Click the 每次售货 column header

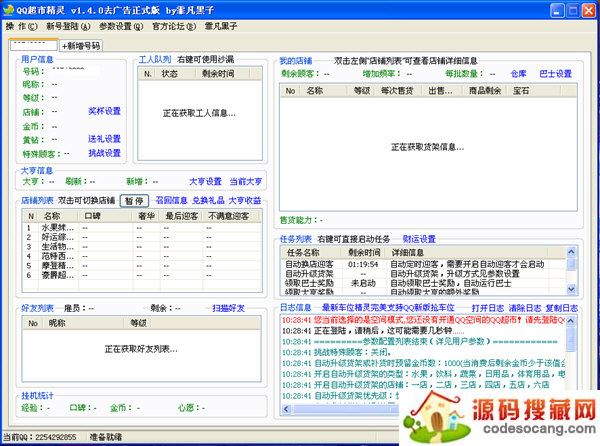[397, 91]
